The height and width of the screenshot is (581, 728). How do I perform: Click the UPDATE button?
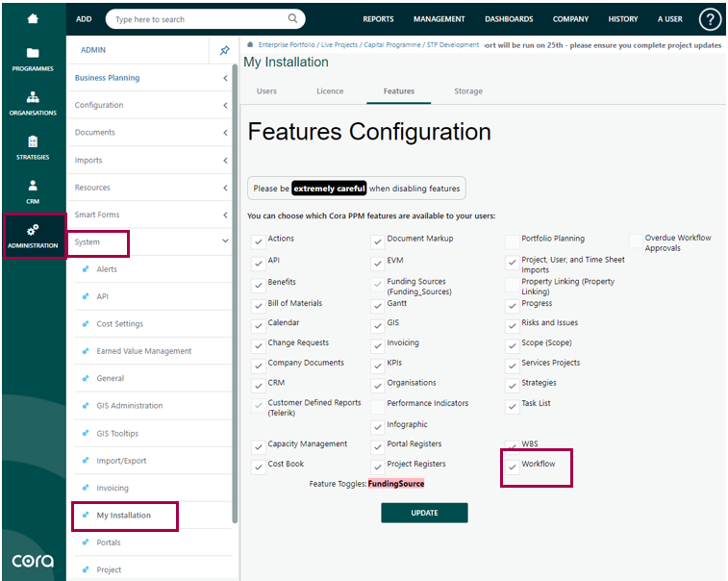pos(424,513)
